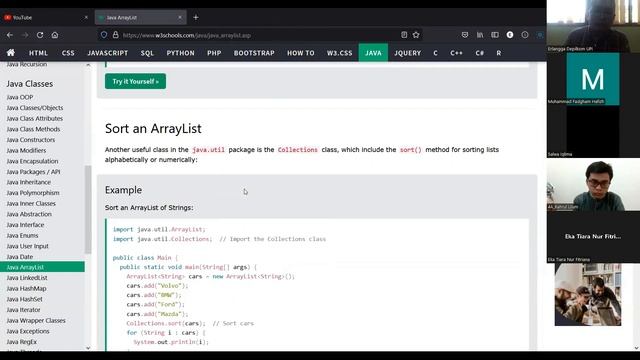
Task: Select the M avatar participant tile
Action: [x=593, y=79]
